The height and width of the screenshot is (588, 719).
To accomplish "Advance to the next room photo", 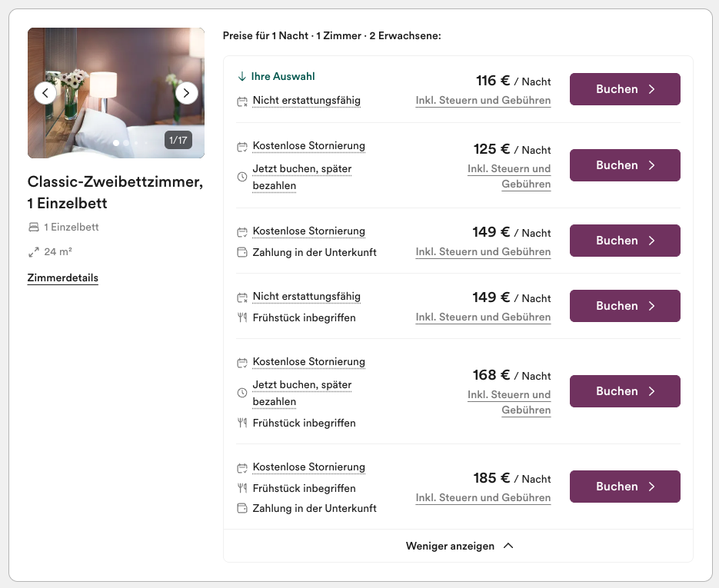I will click(x=187, y=93).
